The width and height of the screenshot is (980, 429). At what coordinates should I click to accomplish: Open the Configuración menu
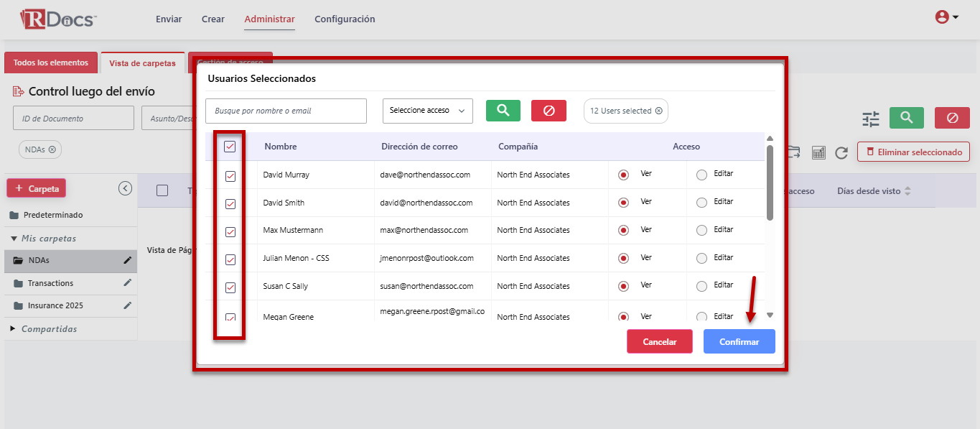click(x=345, y=19)
